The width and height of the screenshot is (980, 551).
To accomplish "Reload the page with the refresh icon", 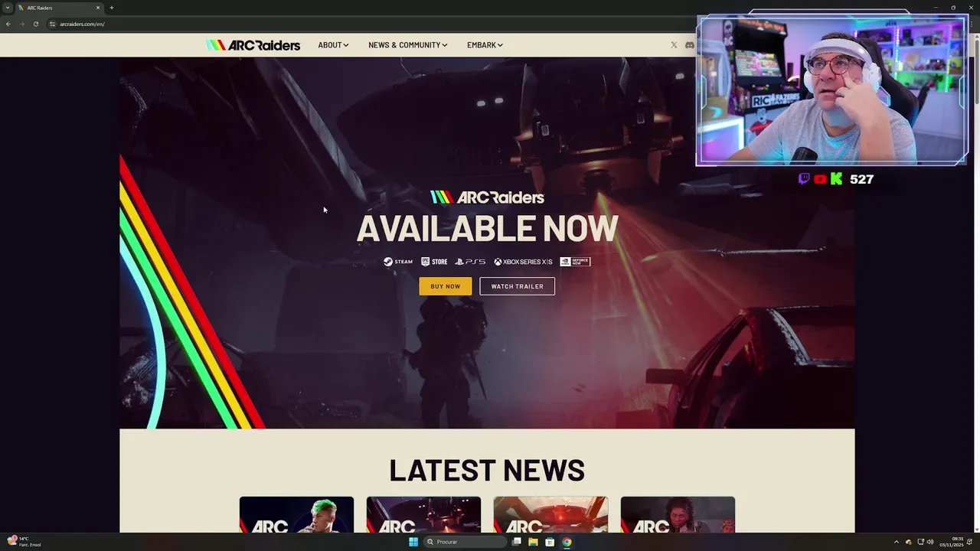I will tap(36, 24).
